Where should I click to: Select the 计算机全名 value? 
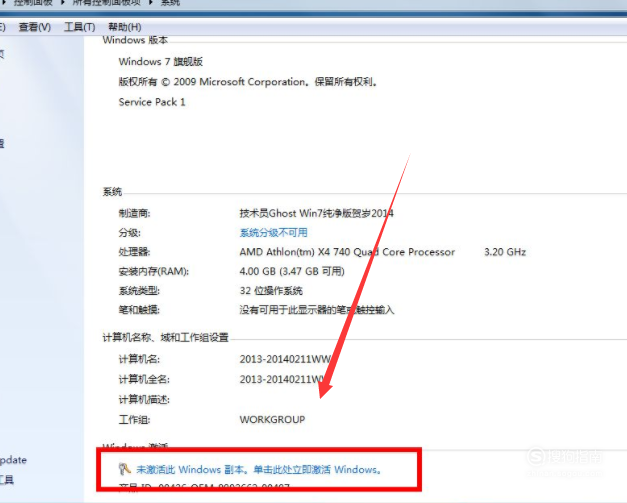pyautogui.click(x=283, y=379)
